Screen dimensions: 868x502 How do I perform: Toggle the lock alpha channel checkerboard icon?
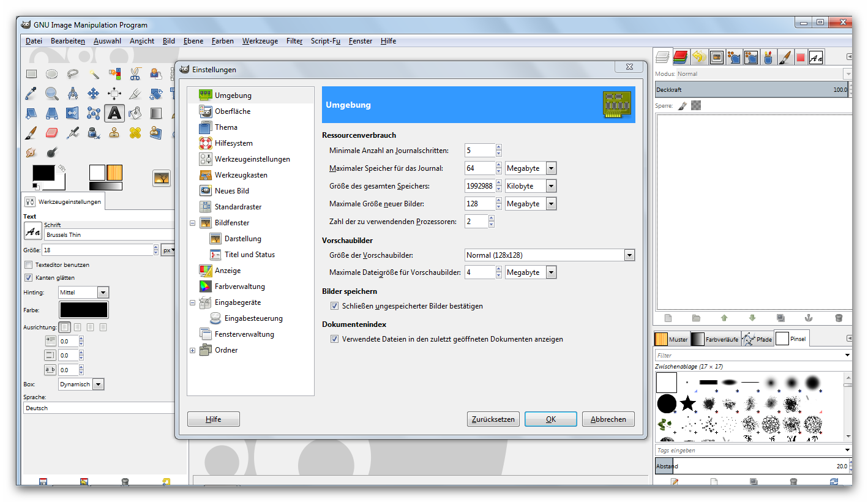696,106
